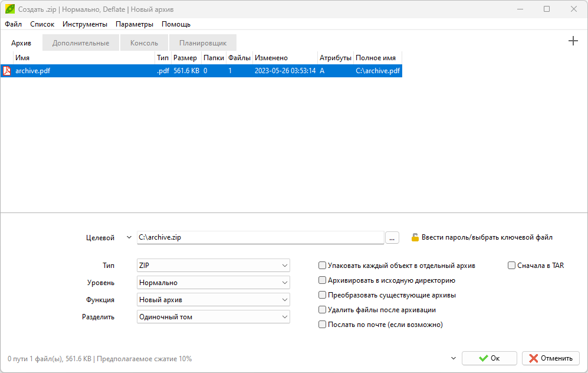Image resolution: width=588 pixels, height=373 pixels.
Task: Sort the list by "Размер" column header
Action: 185,58
